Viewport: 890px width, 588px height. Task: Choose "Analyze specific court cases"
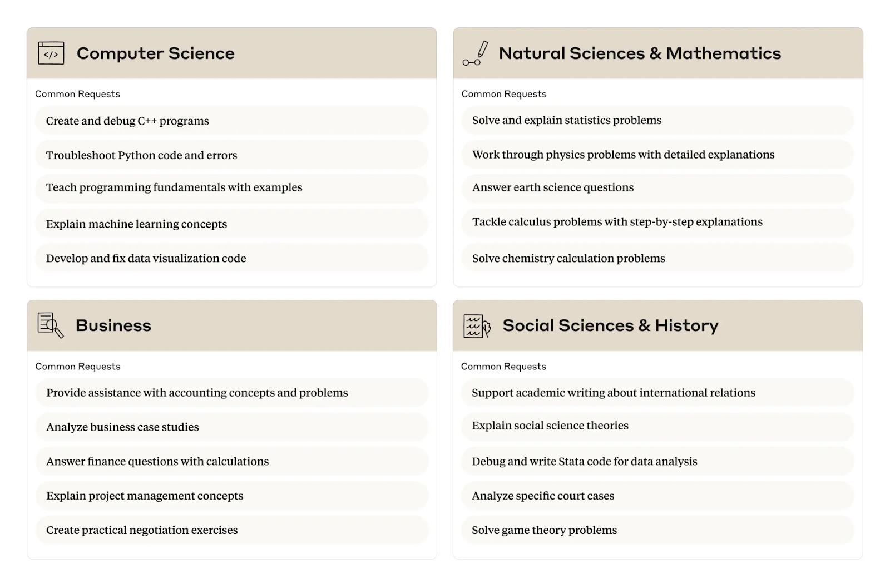[x=543, y=496]
